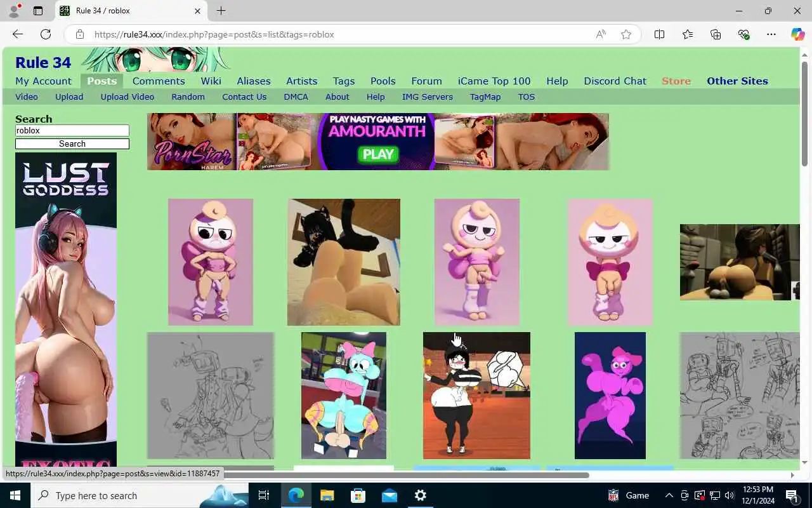Open the Game item in the taskbar
Viewport: 812px width, 508px height.
[629, 495]
